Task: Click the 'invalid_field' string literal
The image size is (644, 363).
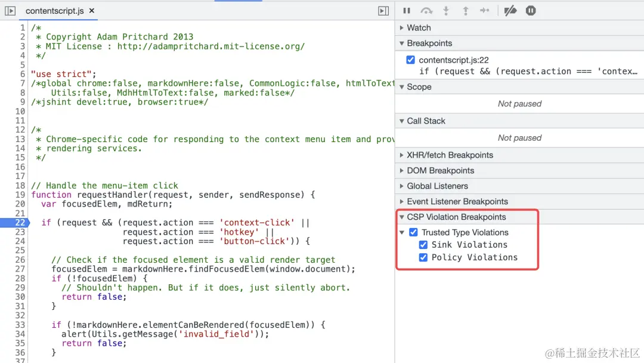Action: 216,334
